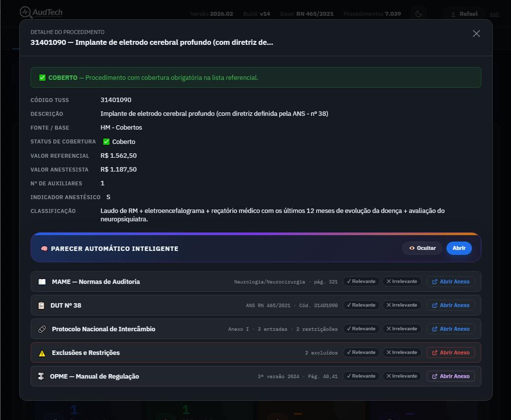The image size is (511, 420).
Task: Click '2 excluídos' label in Exclusões row
Action: coord(321,353)
